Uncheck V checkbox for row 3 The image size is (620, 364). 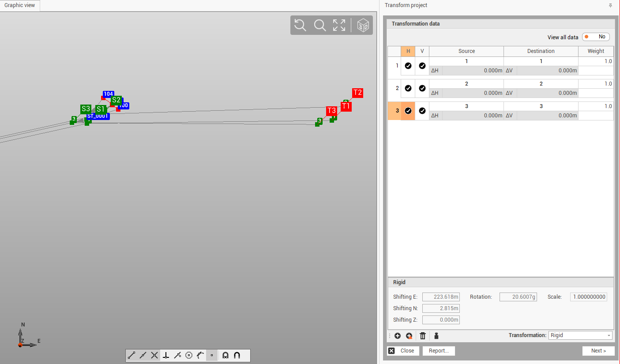(422, 111)
